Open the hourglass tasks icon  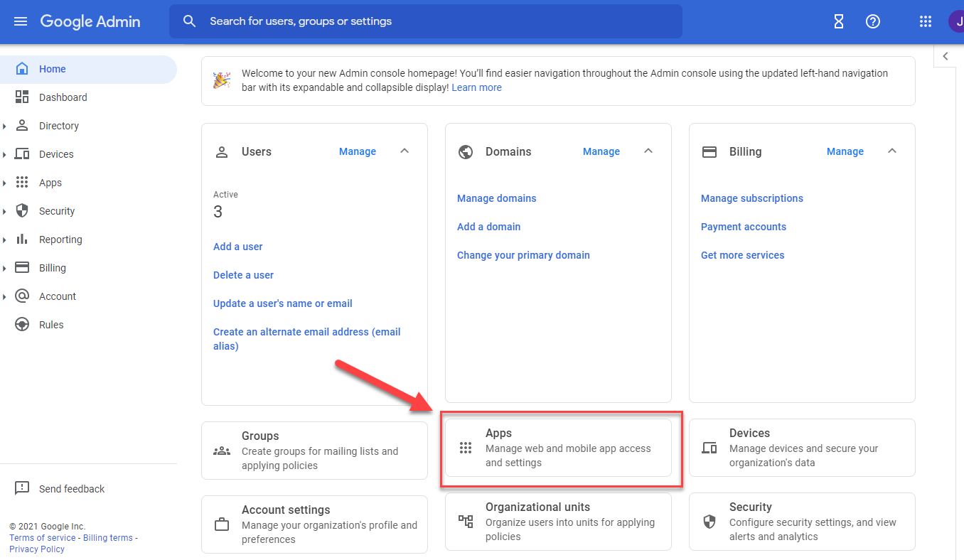839,21
